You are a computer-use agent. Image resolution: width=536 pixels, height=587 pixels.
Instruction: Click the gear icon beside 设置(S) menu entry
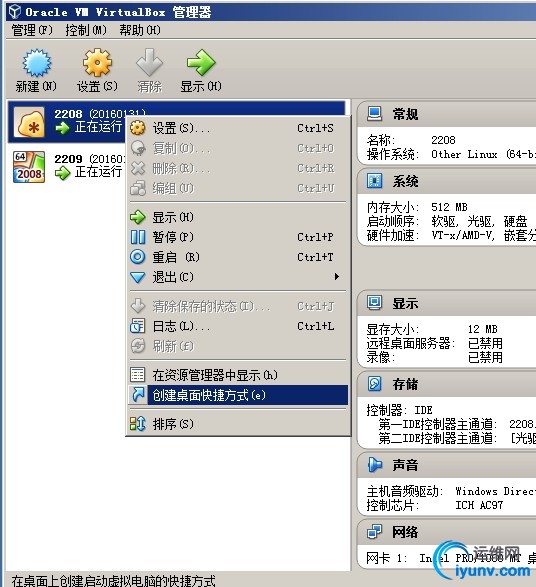pyautogui.click(x=138, y=128)
